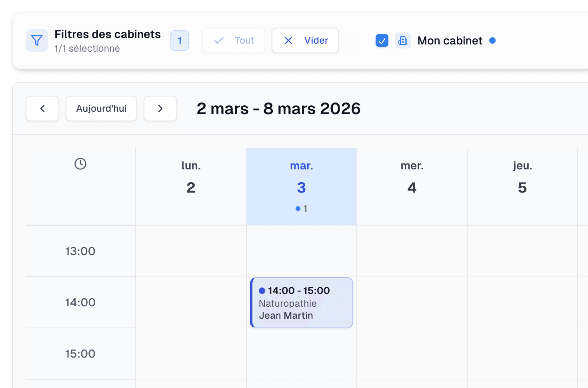Select the lun. 2 day column header

click(x=191, y=176)
